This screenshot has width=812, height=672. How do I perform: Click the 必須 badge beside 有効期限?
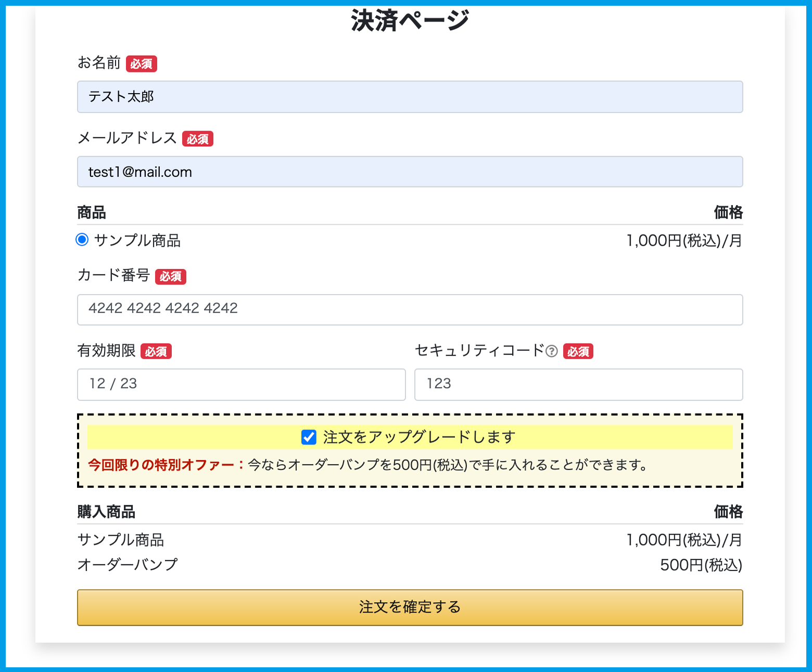(156, 352)
